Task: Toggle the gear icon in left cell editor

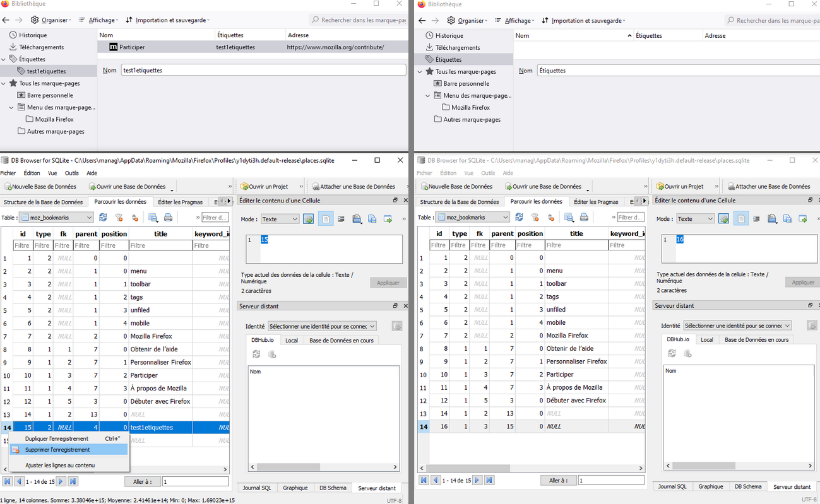Action: click(x=309, y=219)
